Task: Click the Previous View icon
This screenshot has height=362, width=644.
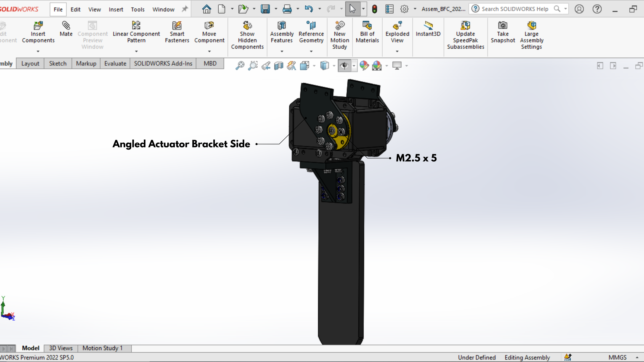Action: click(266, 66)
